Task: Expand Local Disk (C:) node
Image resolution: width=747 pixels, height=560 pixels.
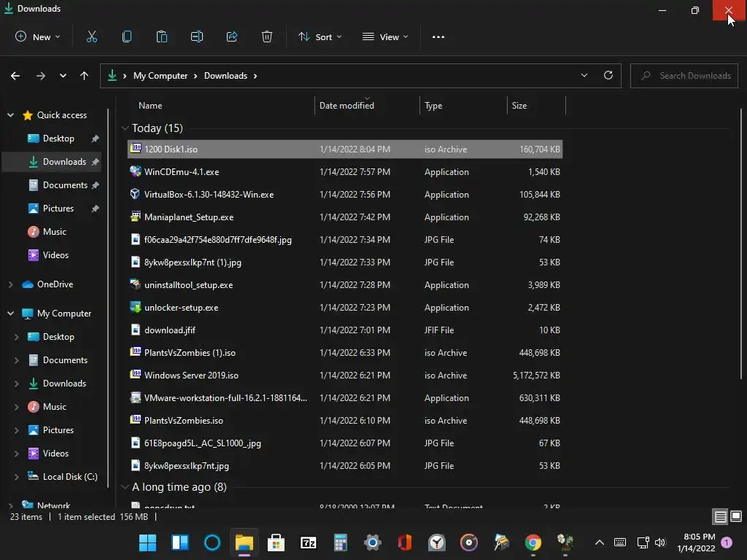Action: point(17,477)
